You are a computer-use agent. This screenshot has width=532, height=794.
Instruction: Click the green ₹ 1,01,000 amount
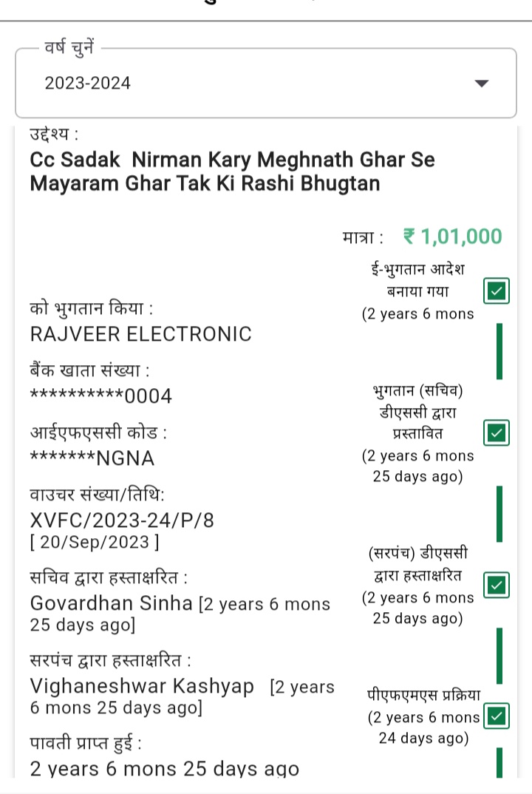tap(452, 237)
